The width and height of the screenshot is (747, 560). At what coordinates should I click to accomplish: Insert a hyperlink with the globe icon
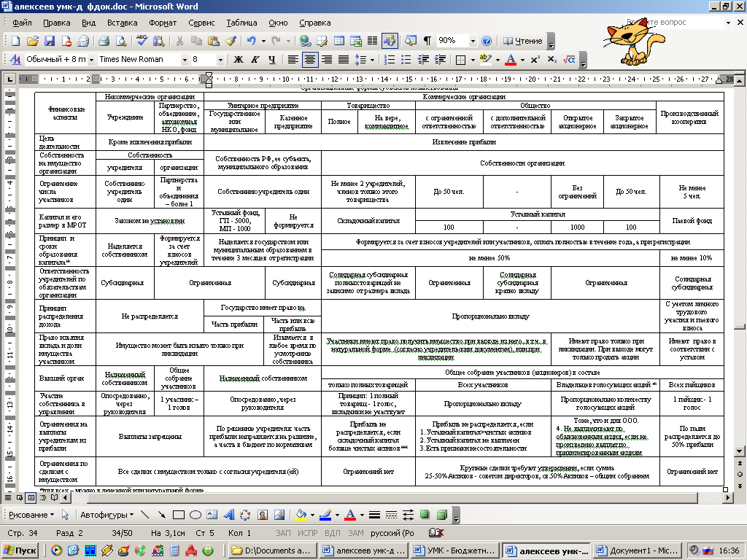click(305, 41)
